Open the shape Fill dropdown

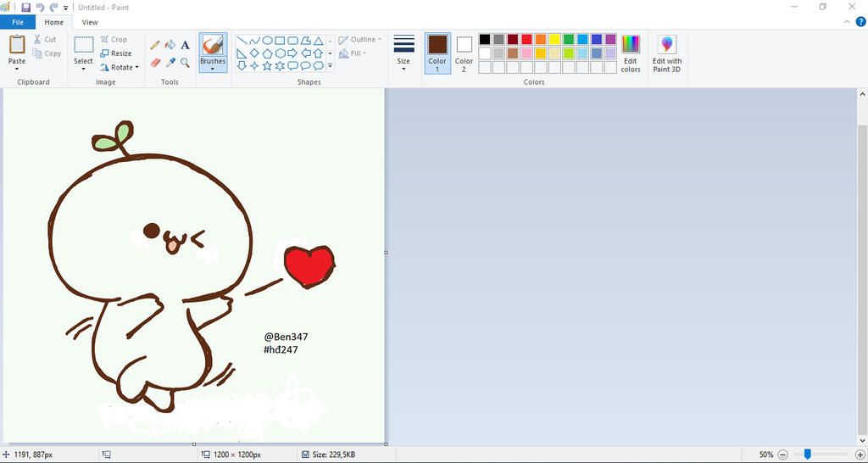tap(353, 53)
